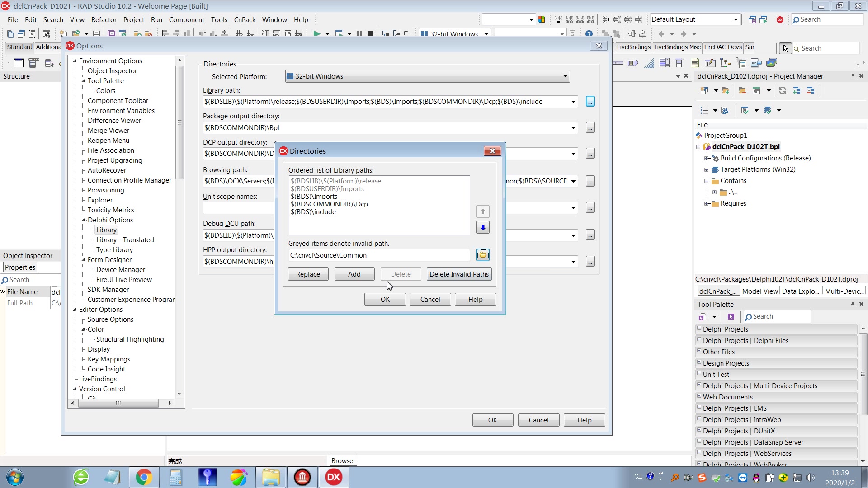
Task: Click the Refresh icon in Project Manager toolbar
Action: [x=782, y=91]
